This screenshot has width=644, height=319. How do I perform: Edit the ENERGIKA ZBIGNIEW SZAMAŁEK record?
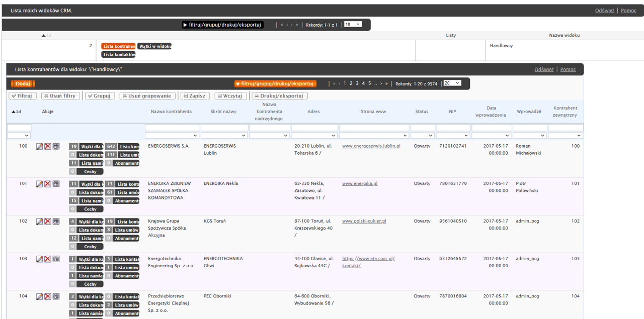[x=39, y=184]
